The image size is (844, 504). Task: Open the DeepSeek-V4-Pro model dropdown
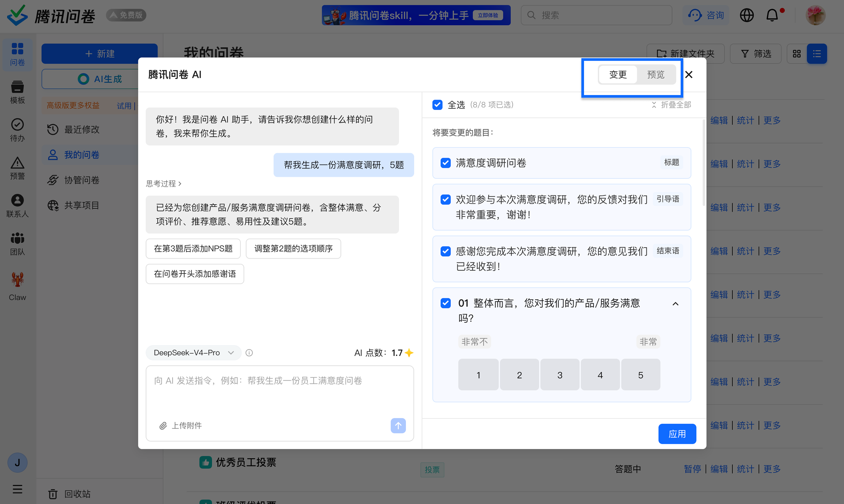tap(194, 353)
